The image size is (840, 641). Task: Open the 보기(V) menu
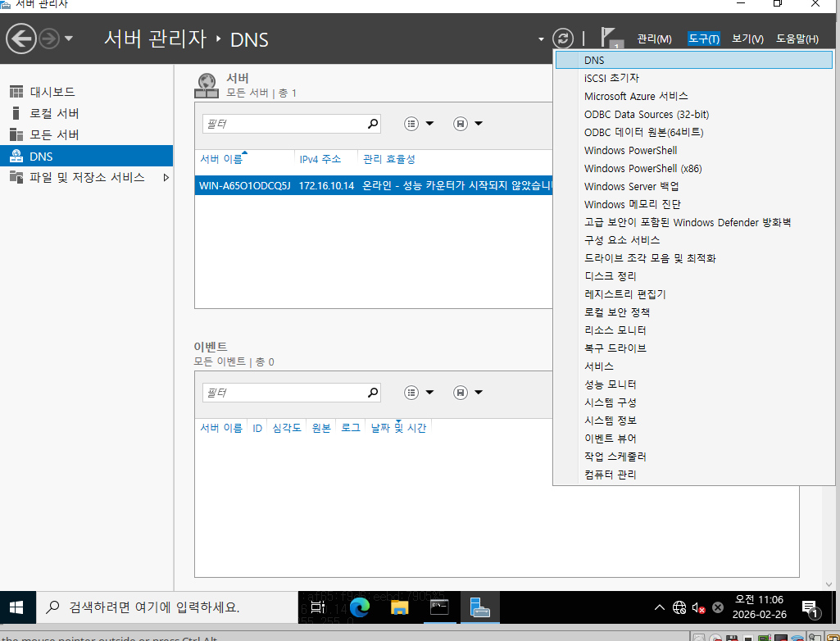coord(747,39)
